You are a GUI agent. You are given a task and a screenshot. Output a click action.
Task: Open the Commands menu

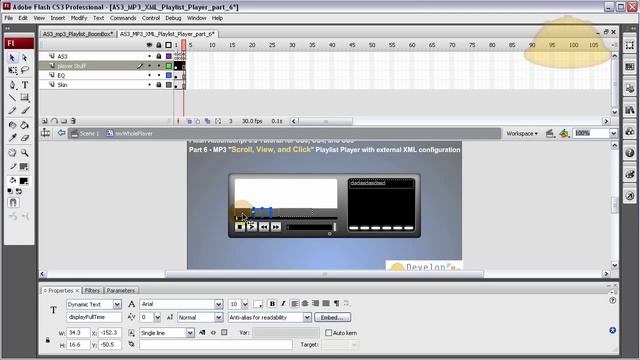tap(123, 18)
